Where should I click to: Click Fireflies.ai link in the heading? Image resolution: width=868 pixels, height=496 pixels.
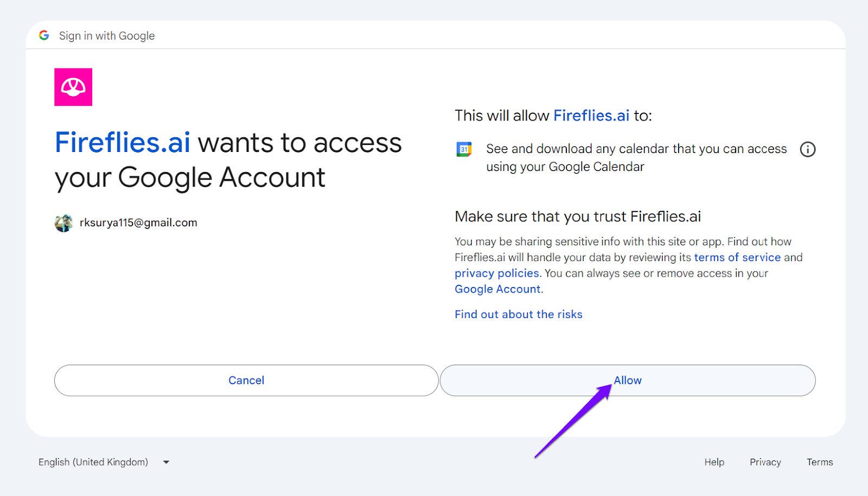point(123,143)
